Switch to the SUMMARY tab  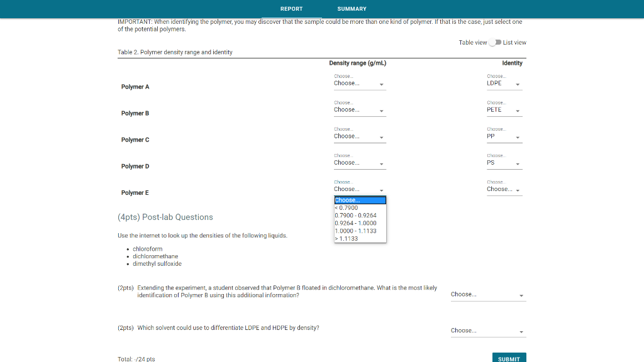click(x=352, y=9)
